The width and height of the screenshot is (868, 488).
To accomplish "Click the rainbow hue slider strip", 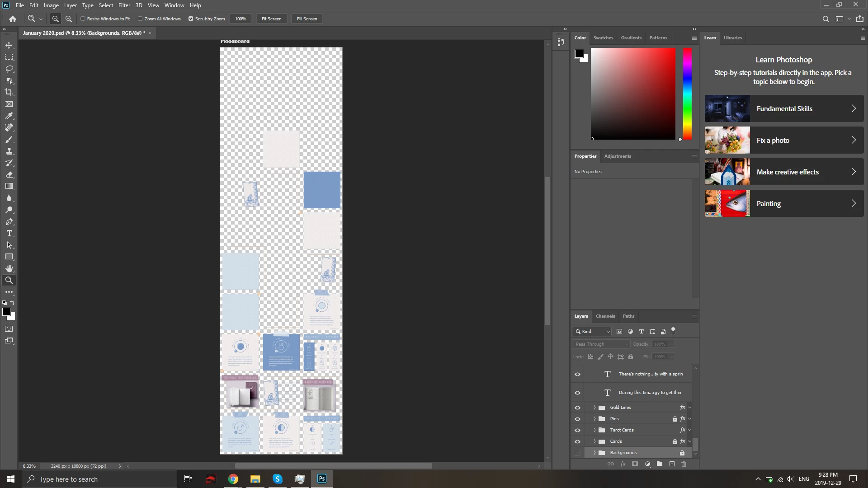I will point(687,94).
